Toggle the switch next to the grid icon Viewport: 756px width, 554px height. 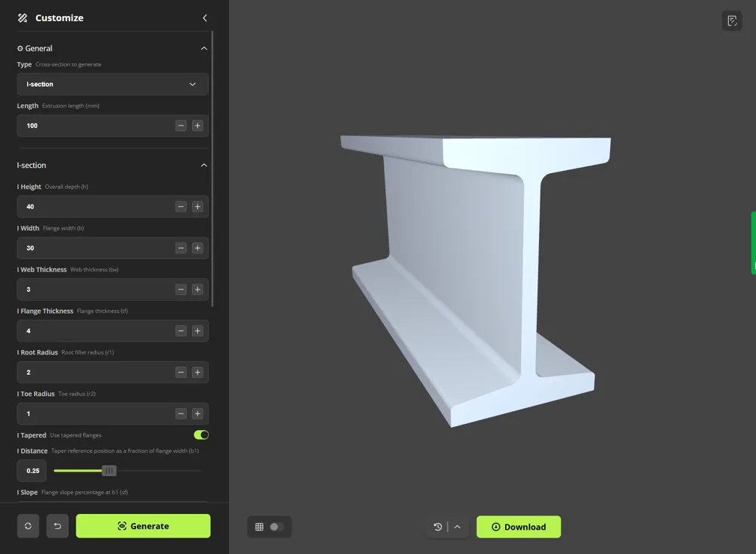(x=277, y=527)
